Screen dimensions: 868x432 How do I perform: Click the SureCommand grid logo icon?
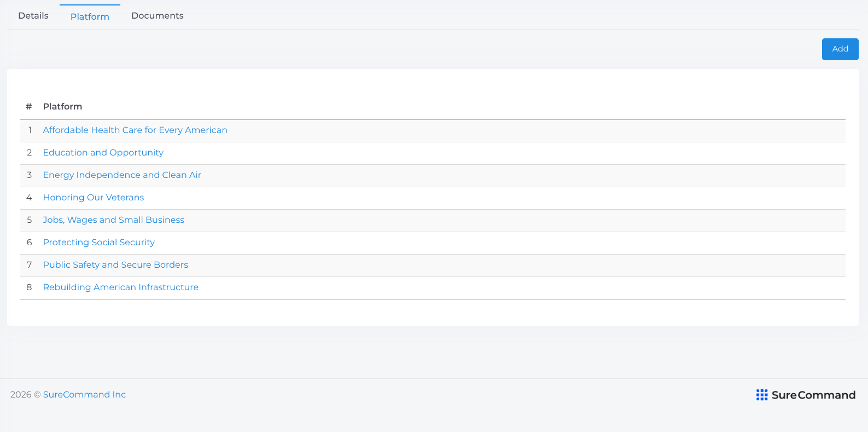click(762, 395)
